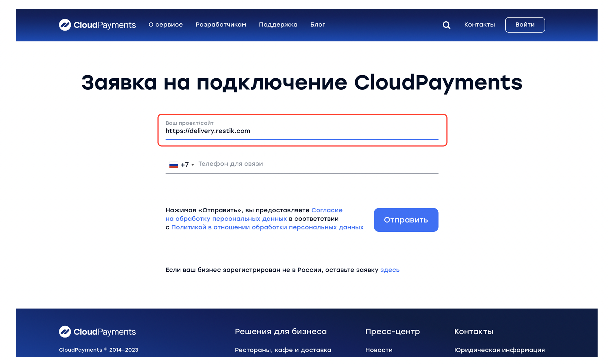Expand the +7 country code dropdown
This screenshot has height=364, width=608.
point(187,165)
